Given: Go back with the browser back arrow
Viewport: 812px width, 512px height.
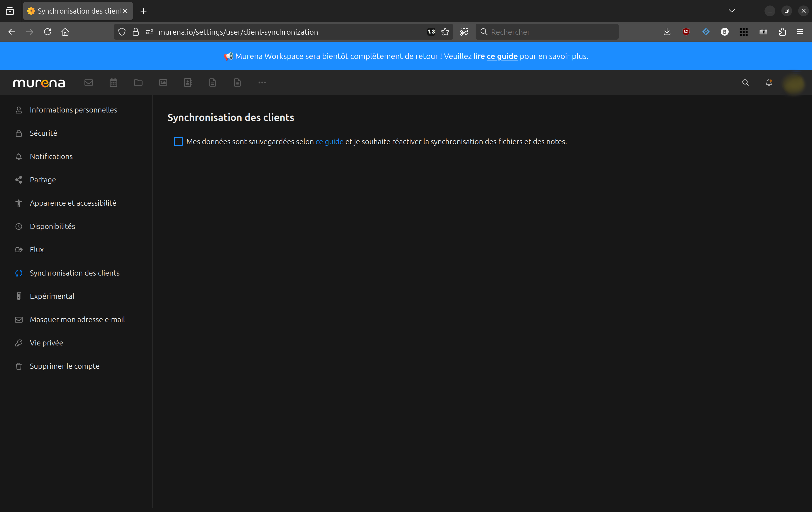Looking at the screenshot, I should (x=12, y=32).
